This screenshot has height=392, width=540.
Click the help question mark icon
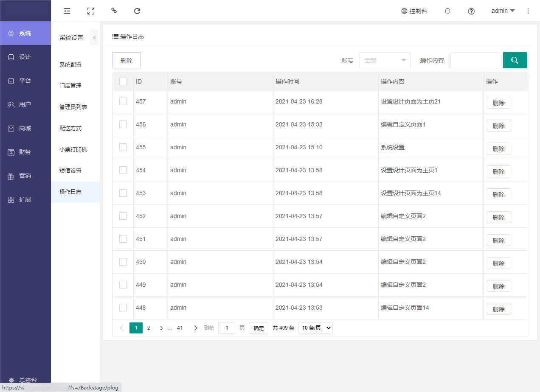471,11
